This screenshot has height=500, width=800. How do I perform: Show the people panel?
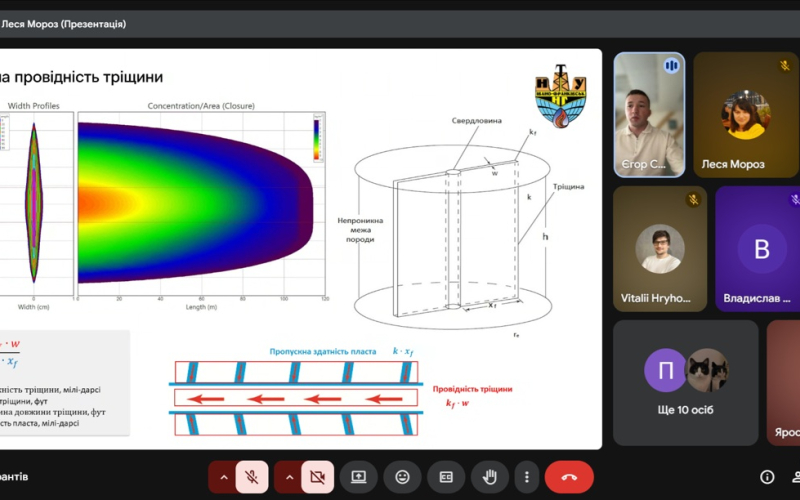(796, 477)
